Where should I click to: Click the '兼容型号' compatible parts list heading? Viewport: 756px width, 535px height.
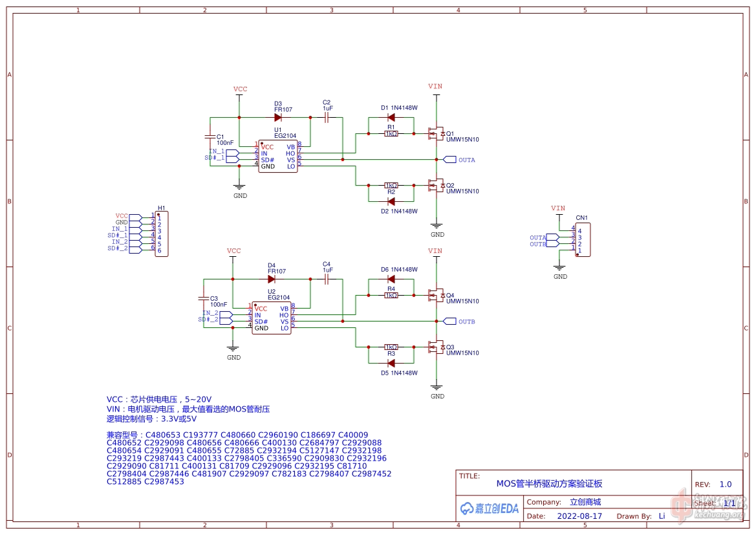tap(124, 435)
